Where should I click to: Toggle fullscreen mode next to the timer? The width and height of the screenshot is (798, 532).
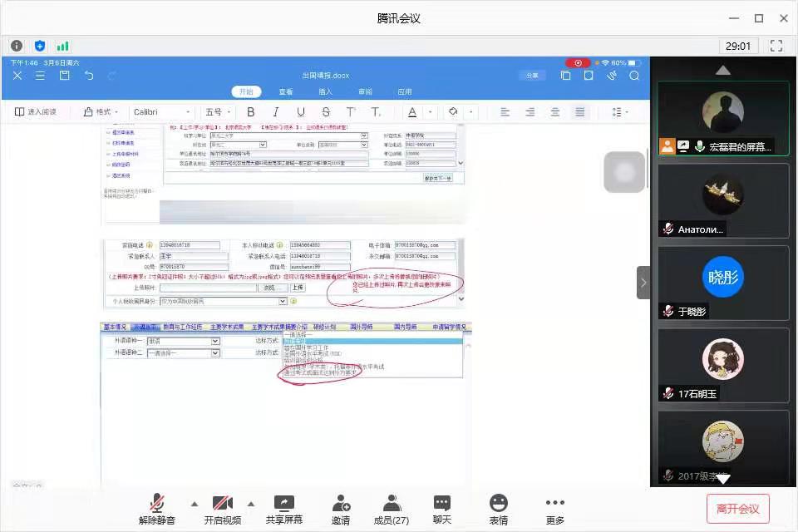pos(776,46)
